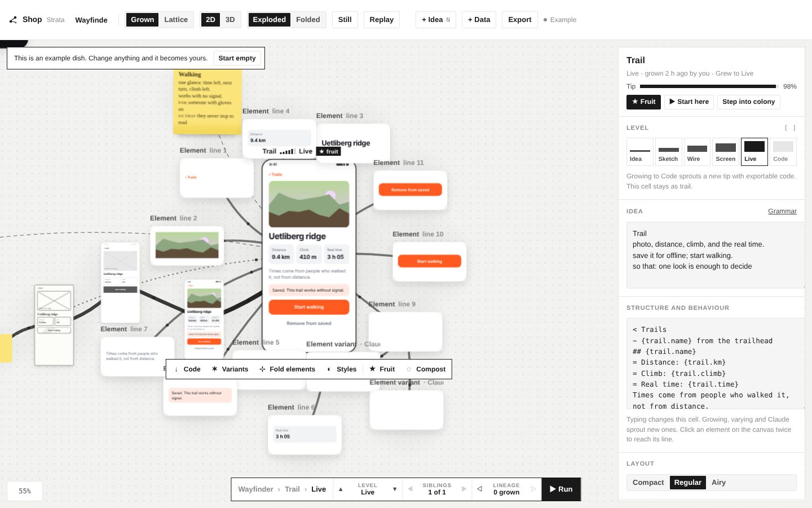Toggle the Folded layout
The image size is (812, 508).
pyautogui.click(x=308, y=20)
